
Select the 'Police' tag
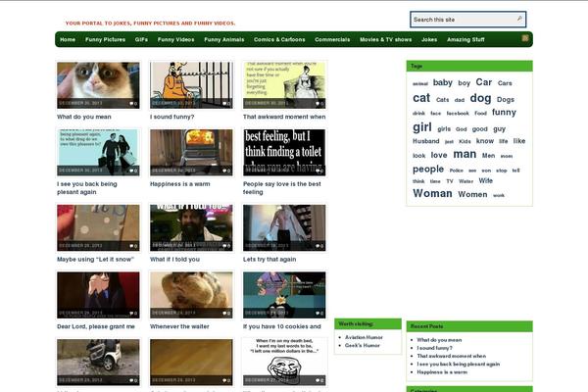(x=457, y=171)
